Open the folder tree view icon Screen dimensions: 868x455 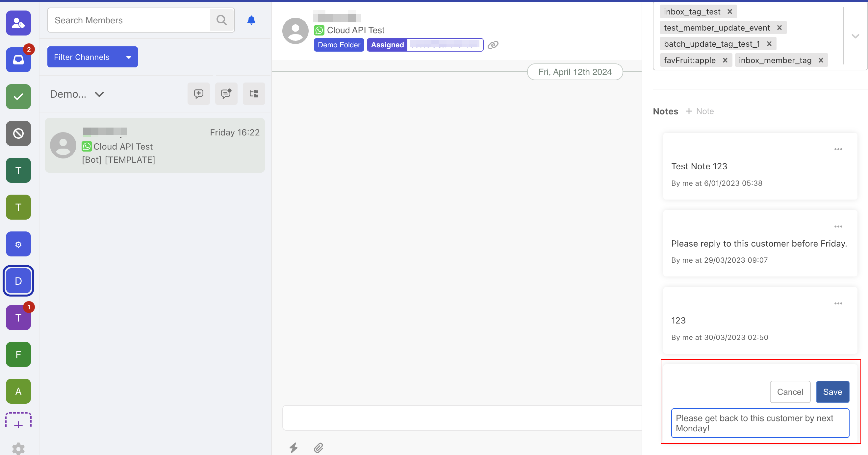(254, 94)
